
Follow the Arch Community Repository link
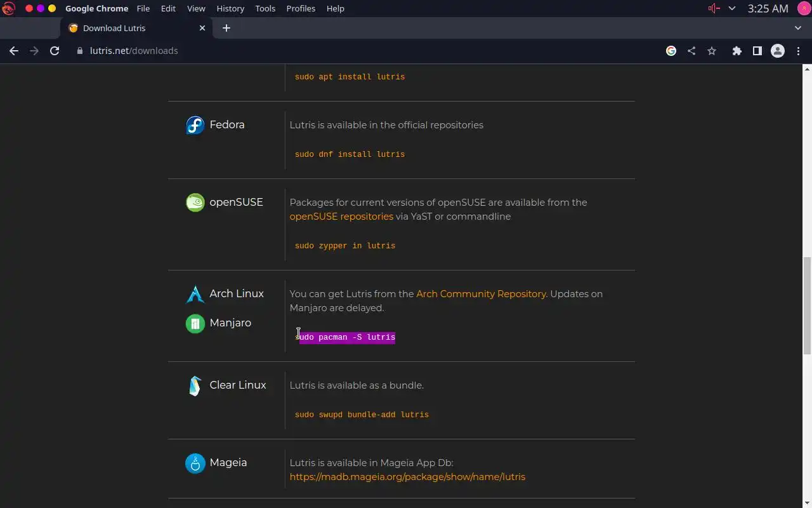pos(481,294)
